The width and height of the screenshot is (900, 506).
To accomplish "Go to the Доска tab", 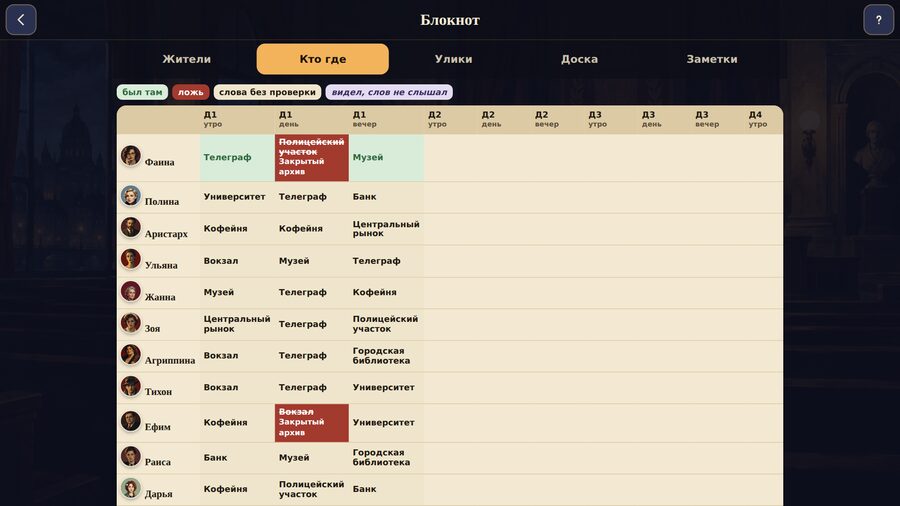I will point(579,59).
